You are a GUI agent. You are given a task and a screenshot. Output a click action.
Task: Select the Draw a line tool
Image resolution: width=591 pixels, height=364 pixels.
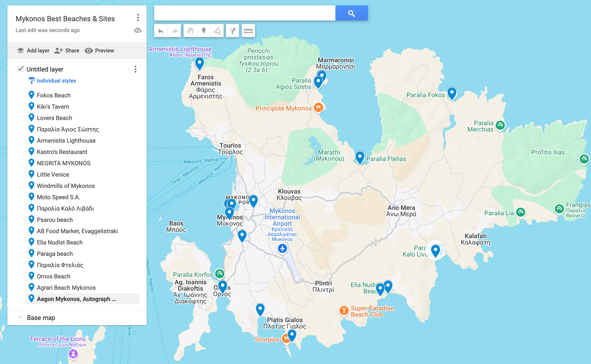point(217,31)
